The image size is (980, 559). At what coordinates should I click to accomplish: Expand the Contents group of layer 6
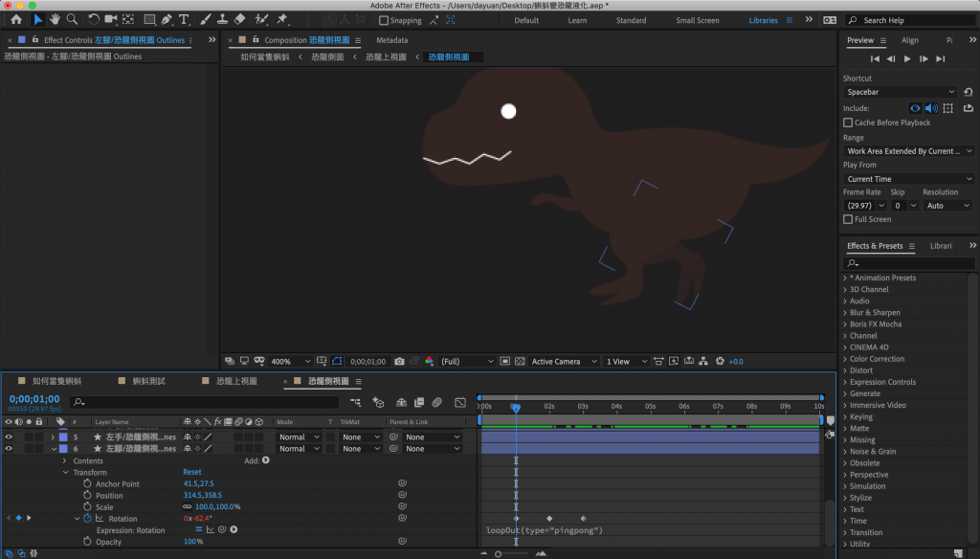(65, 460)
